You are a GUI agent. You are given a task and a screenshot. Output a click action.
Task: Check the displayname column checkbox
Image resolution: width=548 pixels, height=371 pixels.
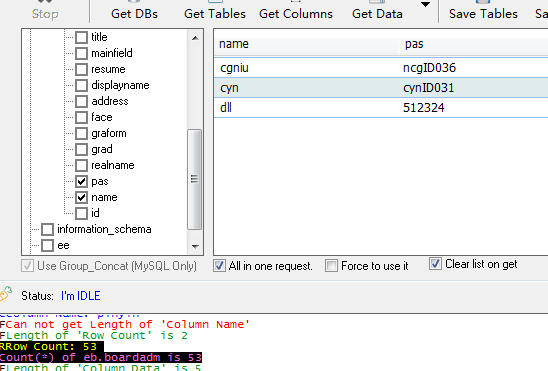tap(81, 85)
